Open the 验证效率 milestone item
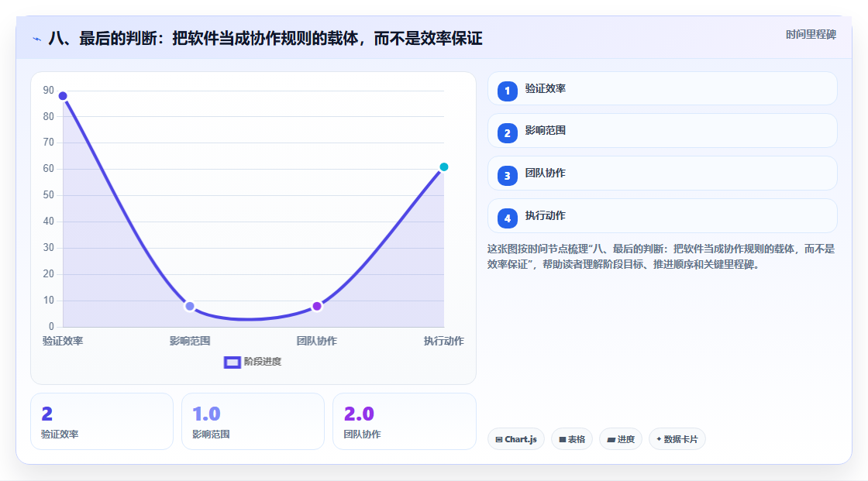 662,88
